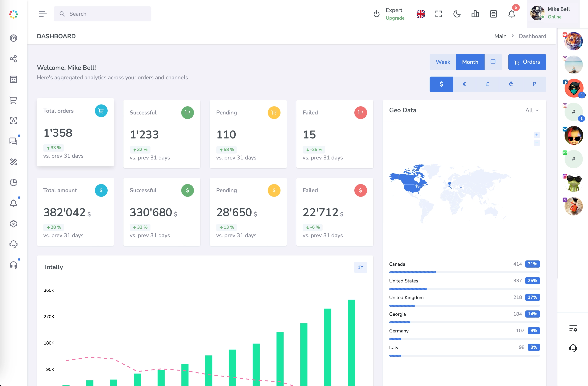The width and height of the screenshot is (588, 386).
Task: Open the share/channels icon in the sidebar
Action: tap(13, 59)
